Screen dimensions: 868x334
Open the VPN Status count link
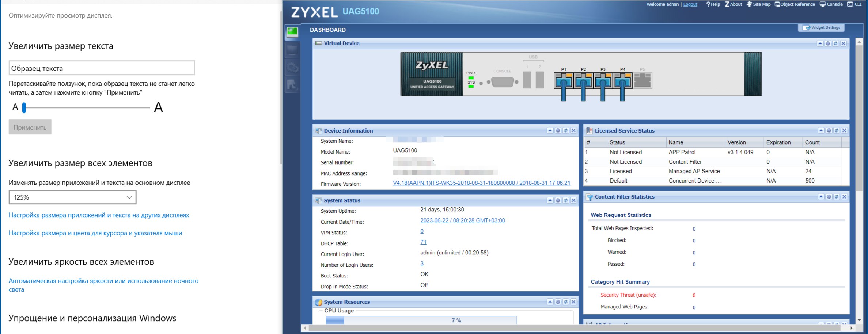click(x=422, y=231)
